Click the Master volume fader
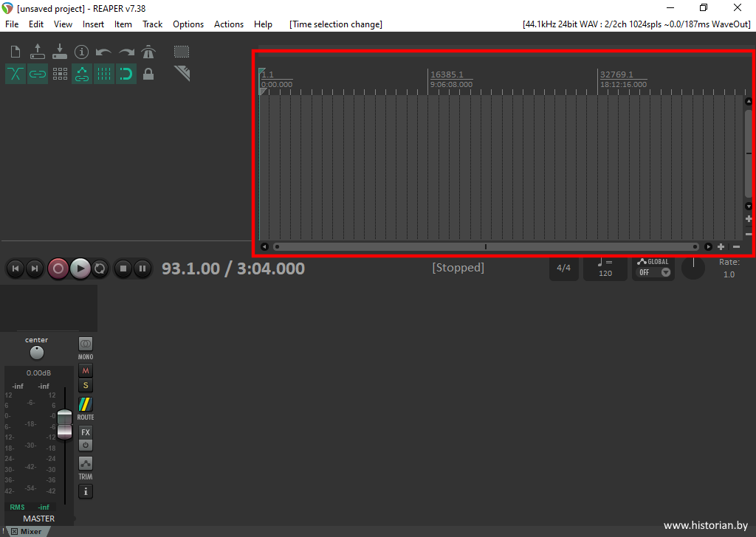756x537 pixels. [65, 423]
